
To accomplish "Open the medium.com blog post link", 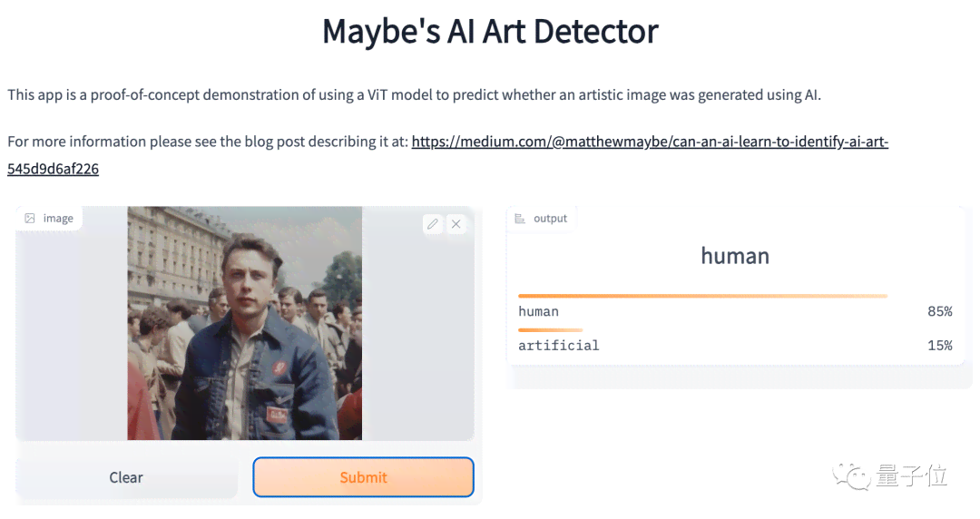I will pyautogui.click(x=650, y=142).
